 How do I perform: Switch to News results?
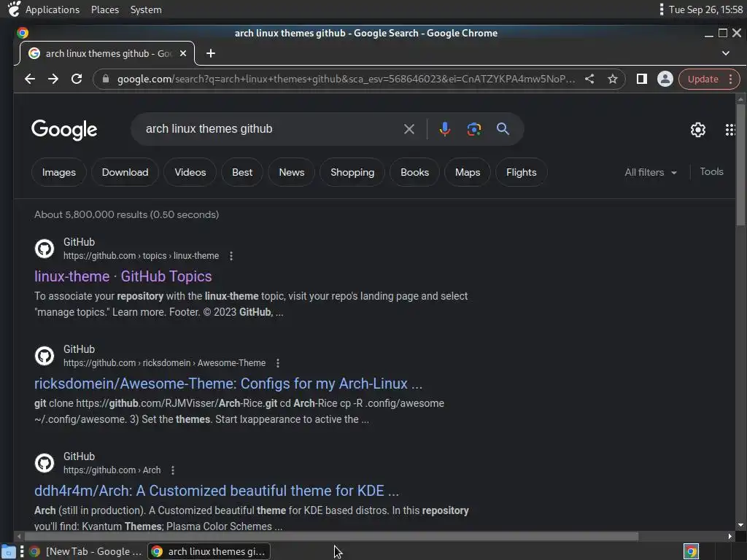(x=292, y=172)
